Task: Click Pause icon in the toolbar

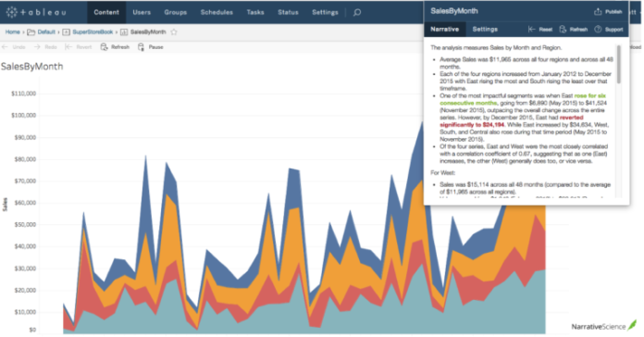Action: 141,47
